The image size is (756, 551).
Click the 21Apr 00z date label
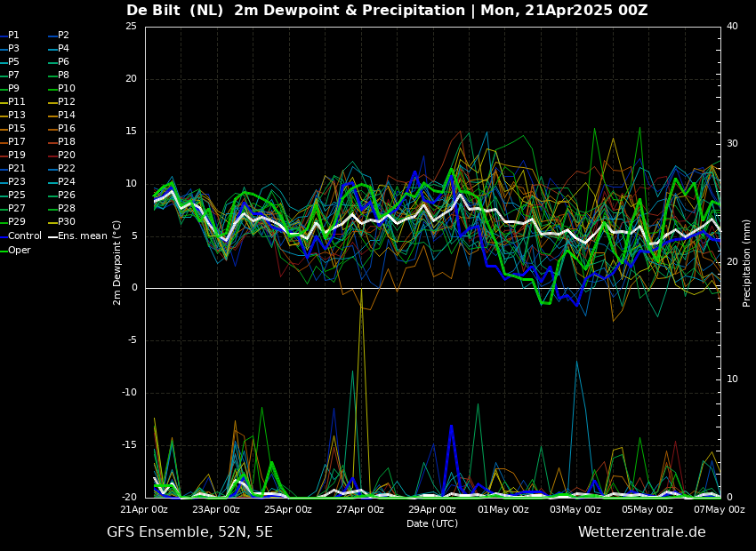(145, 509)
